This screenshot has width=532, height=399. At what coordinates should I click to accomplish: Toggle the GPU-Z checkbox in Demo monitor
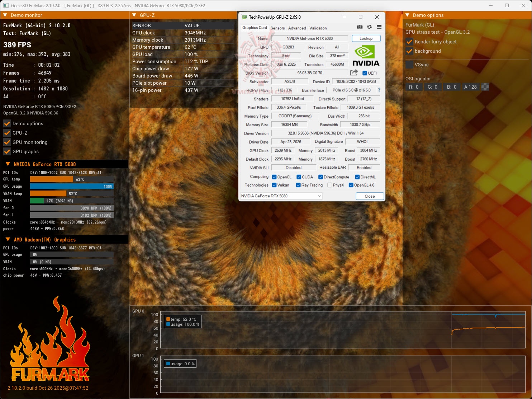pyautogui.click(x=7, y=133)
